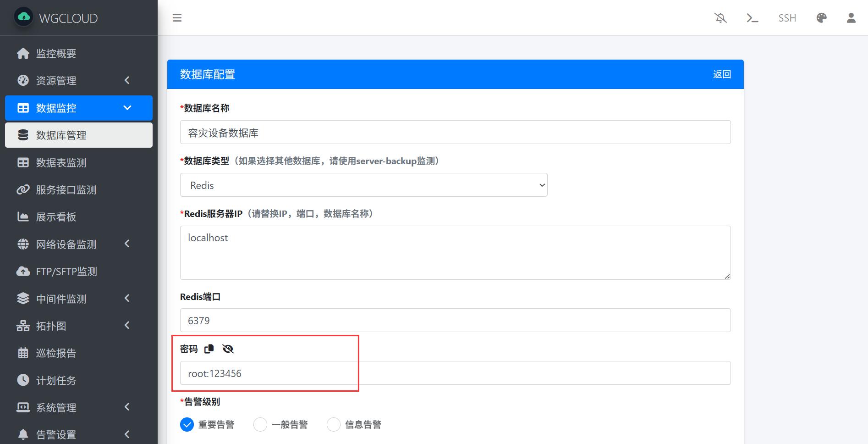Click the link icon beside 服务接口监测
The image size is (868, 444).
[23, 189]
